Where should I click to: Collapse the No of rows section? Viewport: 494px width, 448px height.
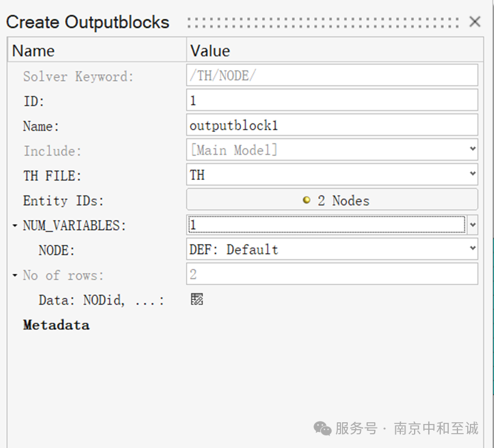tap(14, 275)
